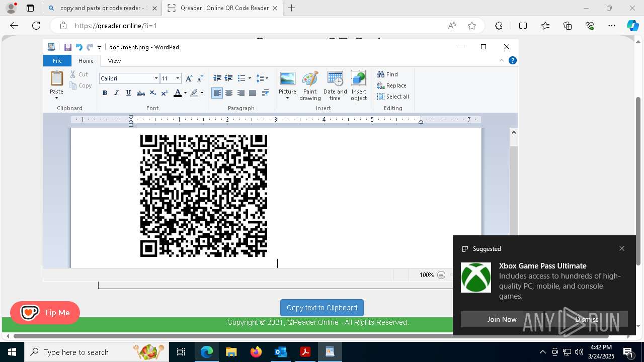Open the File menu in WordPad
The height and width of the screenshot is (362, 644).
click(x=57, y=61)
